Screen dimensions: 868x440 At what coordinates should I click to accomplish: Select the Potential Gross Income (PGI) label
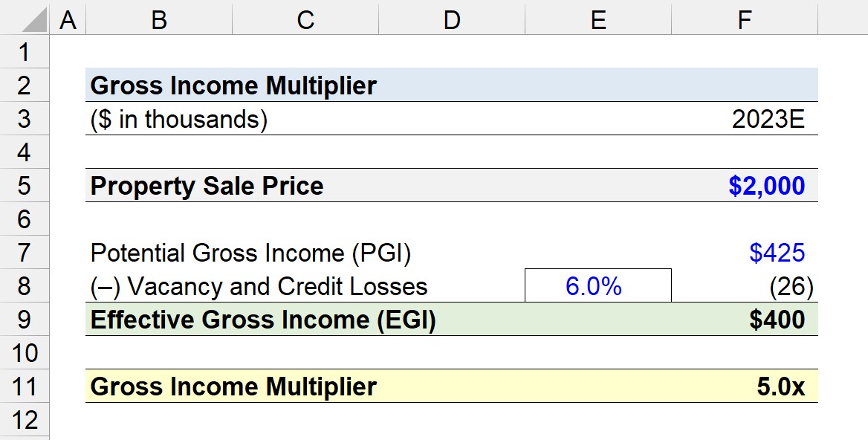[250, 253]
